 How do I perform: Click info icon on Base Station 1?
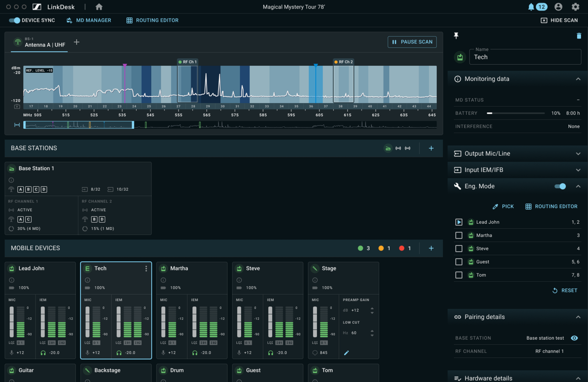pos(11,180)
